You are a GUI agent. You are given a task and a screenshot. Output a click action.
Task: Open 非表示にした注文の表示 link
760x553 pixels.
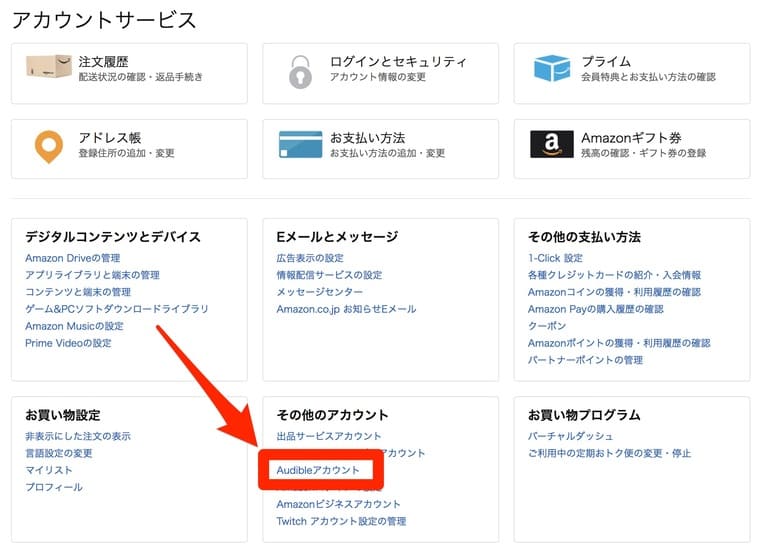tap(78, 436)
